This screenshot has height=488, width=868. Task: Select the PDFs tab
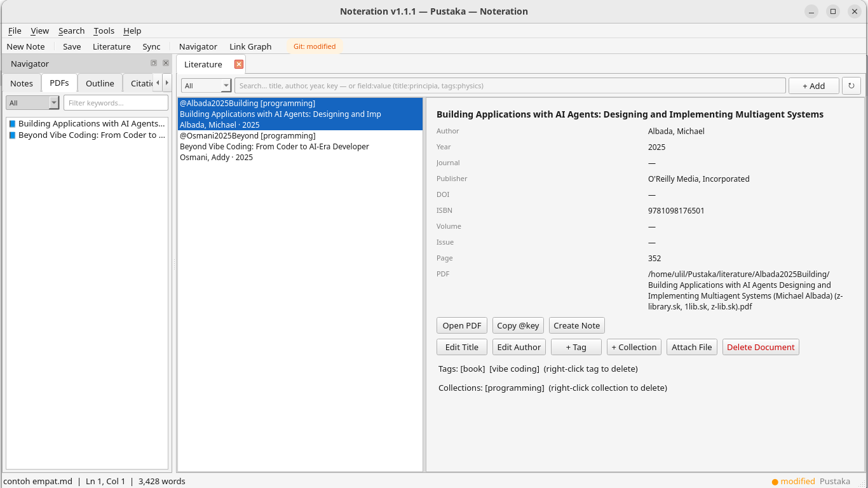(x=59, y=83)
